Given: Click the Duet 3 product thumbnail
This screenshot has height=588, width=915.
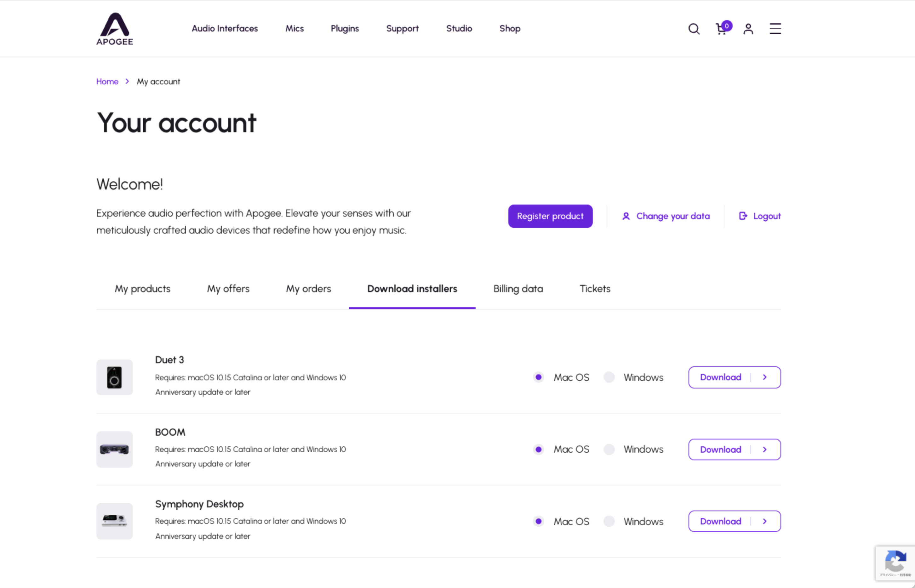Looking at the screenshot, I should (114, 377).
